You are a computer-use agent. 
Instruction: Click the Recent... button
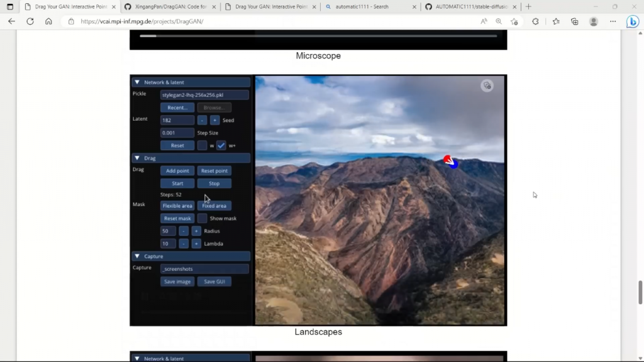point(177,107)
